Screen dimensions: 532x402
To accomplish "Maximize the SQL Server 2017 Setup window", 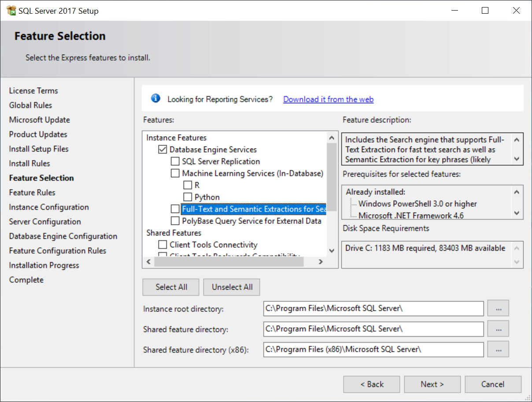I will 485,11.
